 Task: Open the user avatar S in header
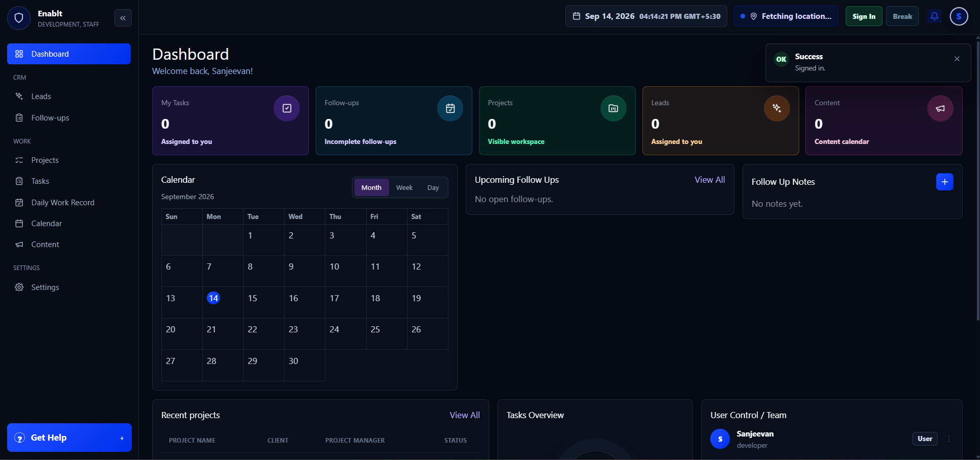(x=959, y=16)
